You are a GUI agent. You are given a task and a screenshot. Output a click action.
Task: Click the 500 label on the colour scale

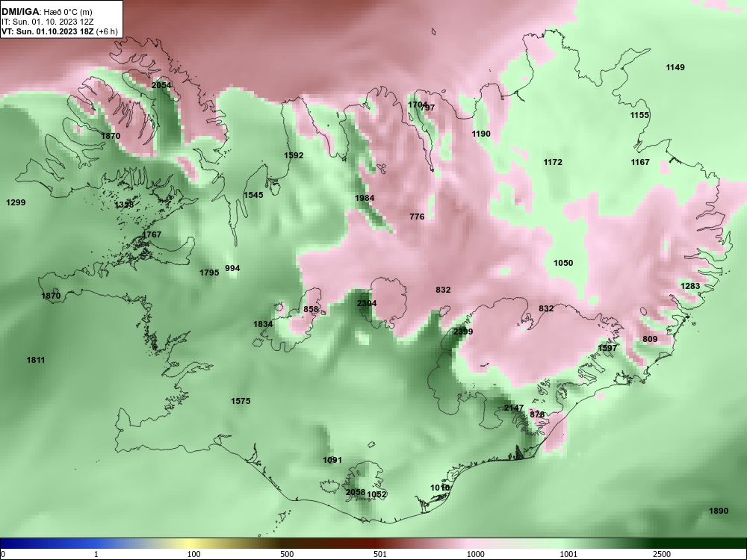coord(287,554)
